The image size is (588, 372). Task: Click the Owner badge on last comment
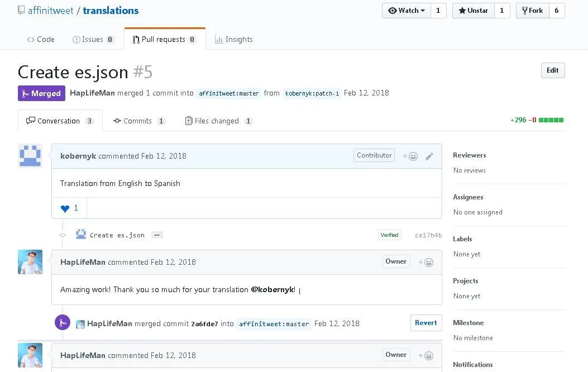[x=396, y=355]
